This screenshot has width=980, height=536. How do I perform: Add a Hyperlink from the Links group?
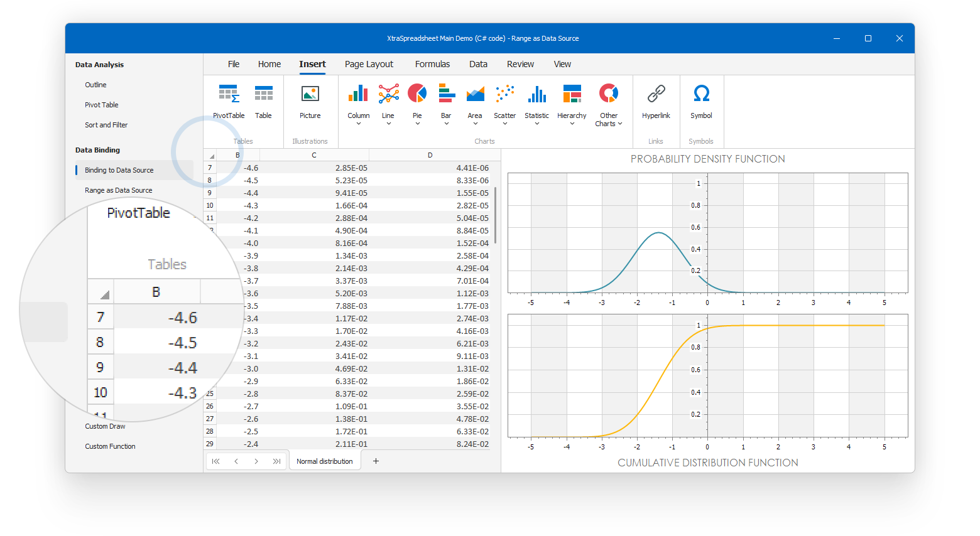click(x=656, y=102)
